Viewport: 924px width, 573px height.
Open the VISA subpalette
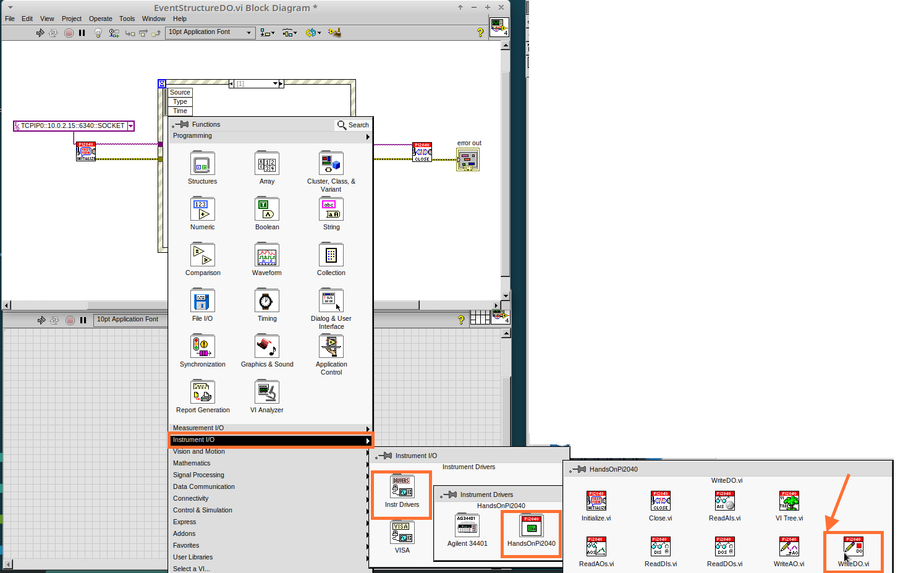click(x=402, y=533)
